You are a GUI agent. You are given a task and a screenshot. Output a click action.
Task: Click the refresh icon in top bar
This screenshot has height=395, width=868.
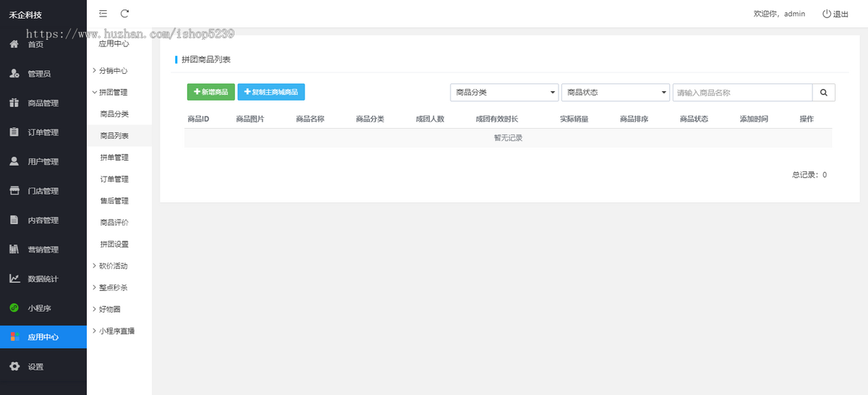click(125, 14)
